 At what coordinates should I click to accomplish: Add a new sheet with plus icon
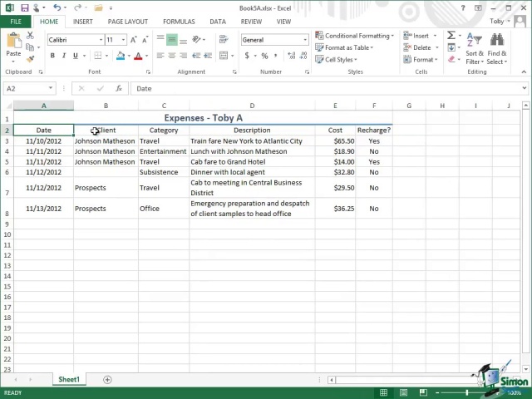point(107,380)
